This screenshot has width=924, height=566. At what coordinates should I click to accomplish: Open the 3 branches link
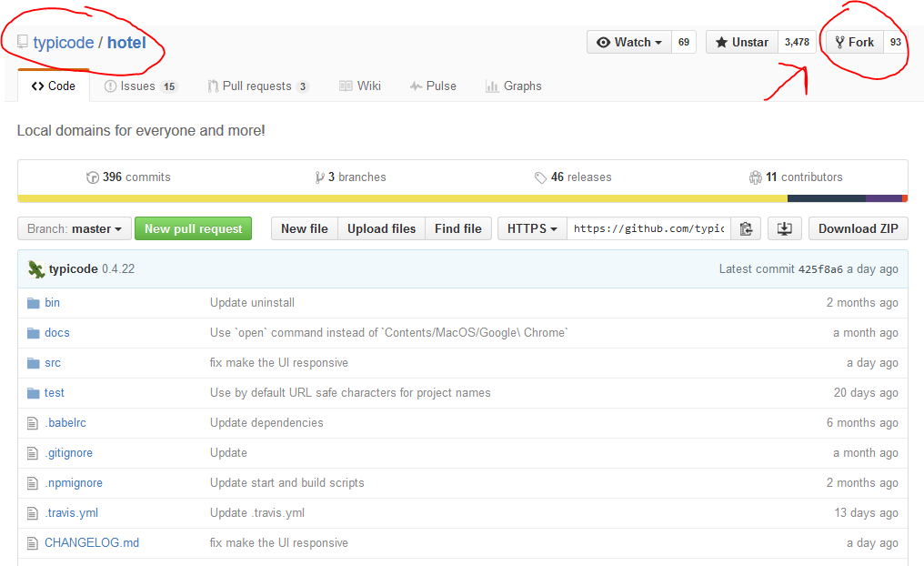click(351, 177)
